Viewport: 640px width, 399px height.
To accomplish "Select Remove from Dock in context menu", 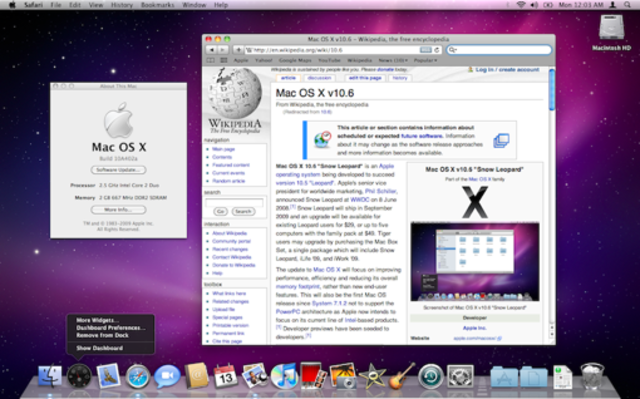I will pyautogui.click(x=102, y=335).
